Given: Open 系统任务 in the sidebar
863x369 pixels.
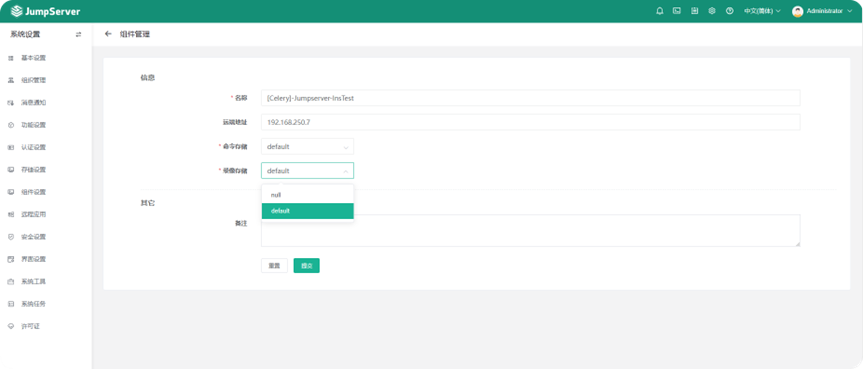Looking at the screenshot, I should (33, 304).
